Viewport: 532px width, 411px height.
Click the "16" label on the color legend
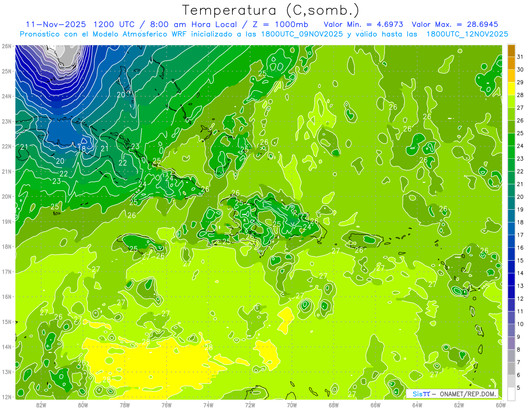point(520,247)
